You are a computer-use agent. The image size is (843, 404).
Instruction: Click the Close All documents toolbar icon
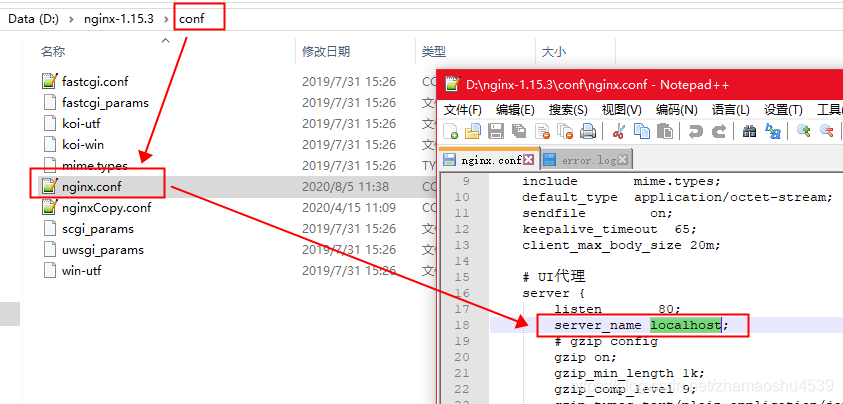[566, 131]
